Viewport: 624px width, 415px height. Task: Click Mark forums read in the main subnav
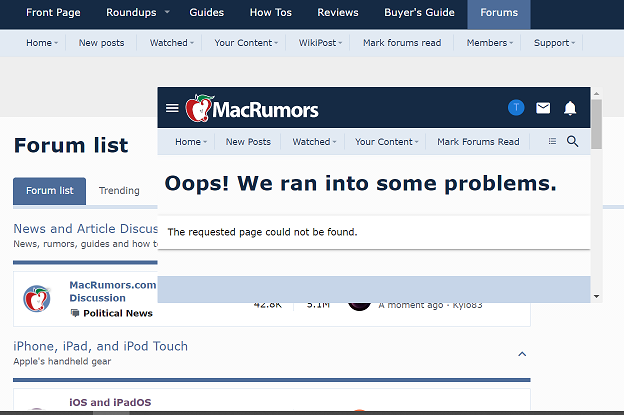[x=402, y=43]
